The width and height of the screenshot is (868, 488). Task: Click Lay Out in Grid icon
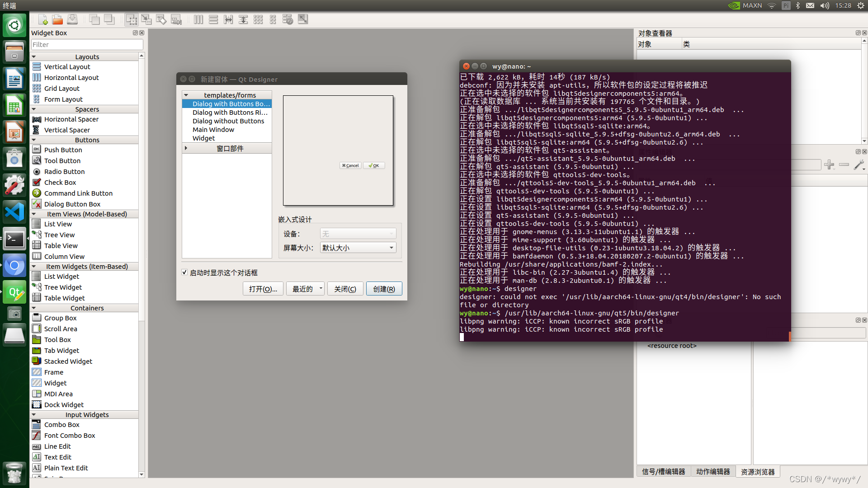[258, 19]
